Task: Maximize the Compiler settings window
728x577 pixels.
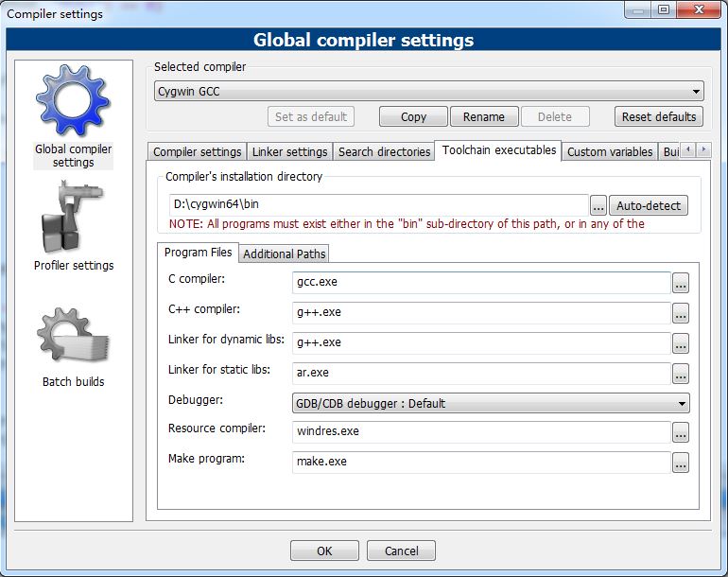Action: click(x=664, y=9)
